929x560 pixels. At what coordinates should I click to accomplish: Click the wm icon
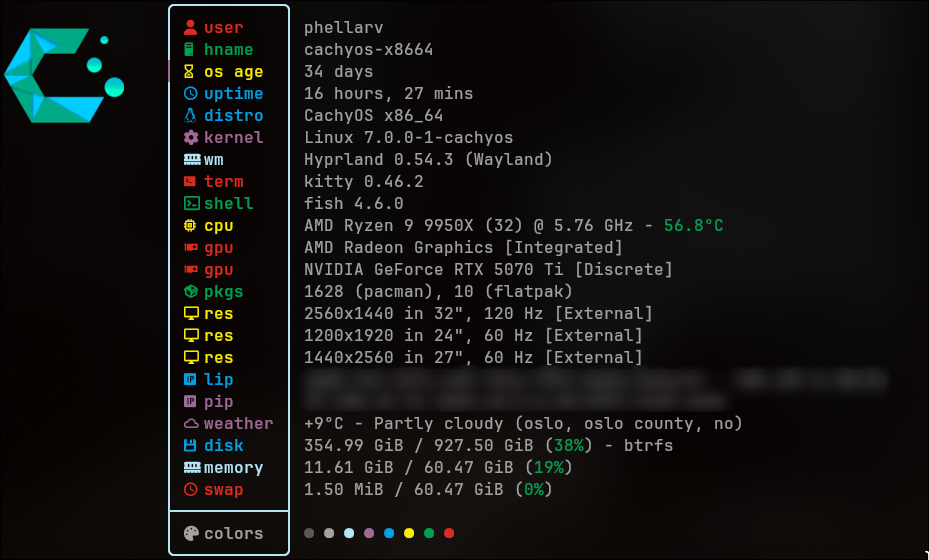[191, 159]
